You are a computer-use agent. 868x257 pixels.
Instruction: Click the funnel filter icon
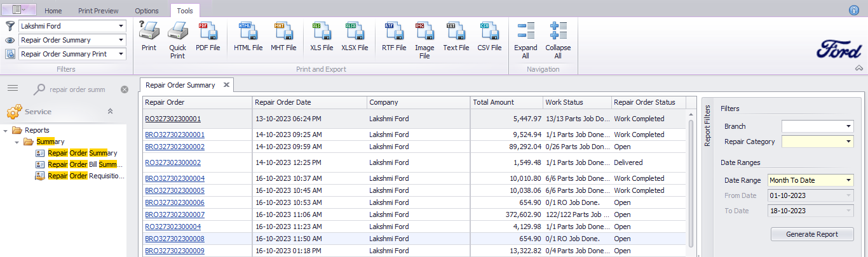click(x=10, y=26)
